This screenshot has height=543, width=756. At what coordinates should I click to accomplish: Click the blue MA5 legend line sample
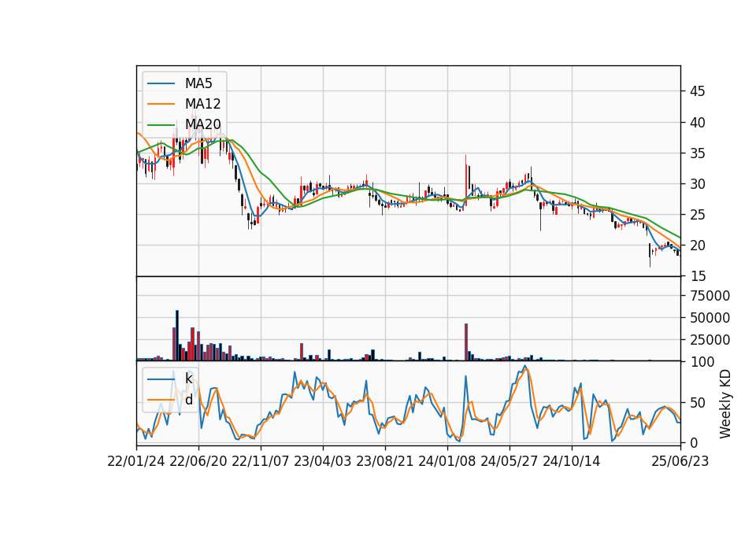coord(161,83)
